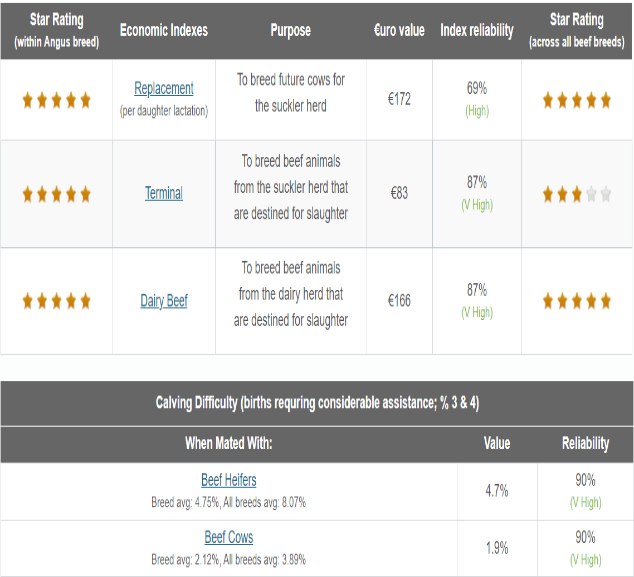
Task: Click Replacement within-Angus star rating
Action: 57,100
